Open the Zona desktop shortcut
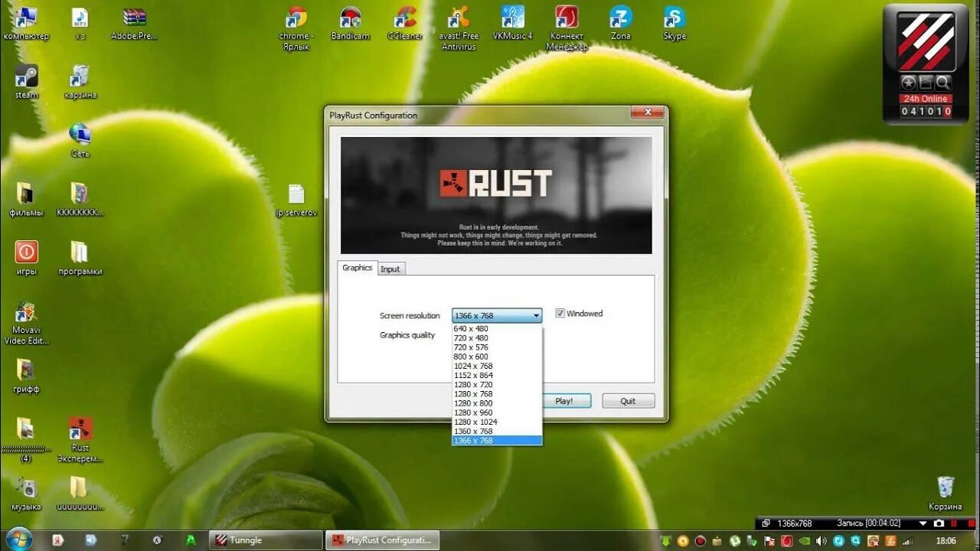 click(620, 23)
